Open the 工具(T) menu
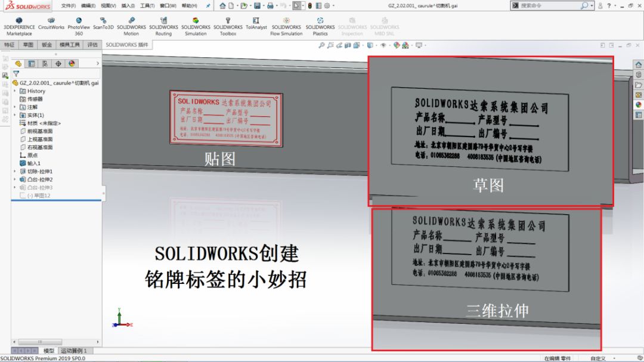Screen dimensions: 644x362 click(147, 6)
